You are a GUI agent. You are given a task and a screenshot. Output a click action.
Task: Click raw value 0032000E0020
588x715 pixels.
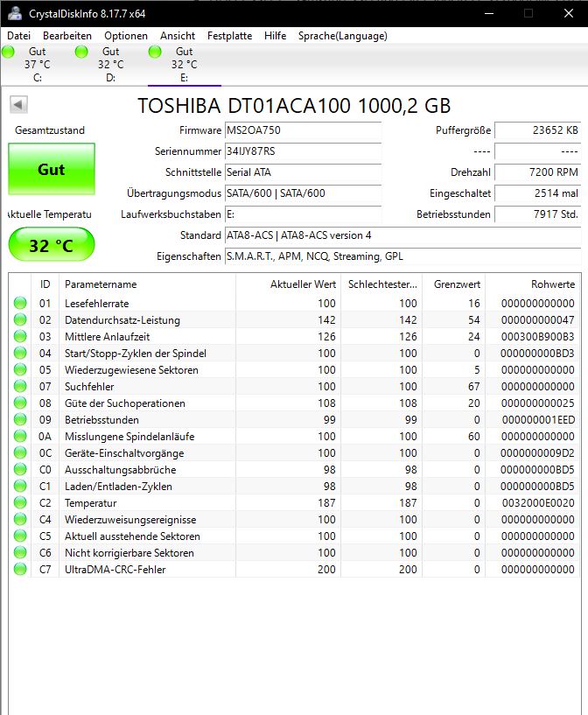[x=538, y=503]
